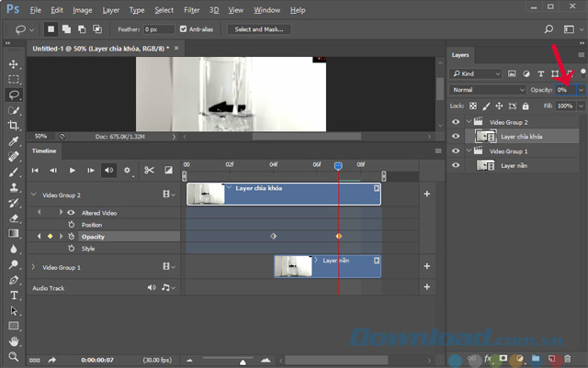Mute audio playback in the timeline

[x=109, y=170]
